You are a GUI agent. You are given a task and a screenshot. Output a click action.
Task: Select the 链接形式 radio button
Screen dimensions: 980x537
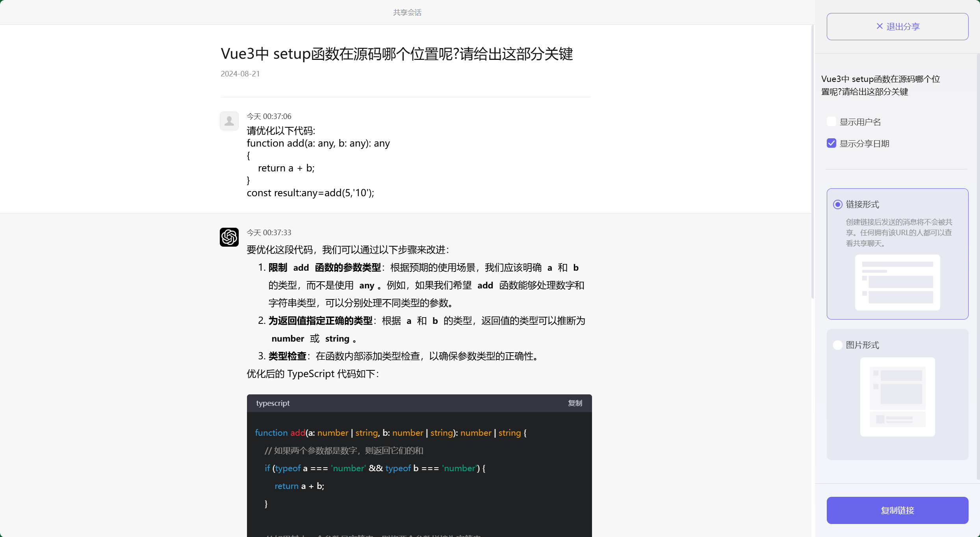click(837, 204)
